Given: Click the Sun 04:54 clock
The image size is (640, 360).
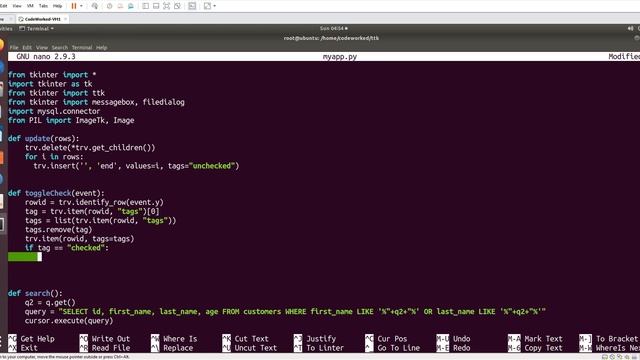Looking at the screenshot, I should (x=333, y=28).
